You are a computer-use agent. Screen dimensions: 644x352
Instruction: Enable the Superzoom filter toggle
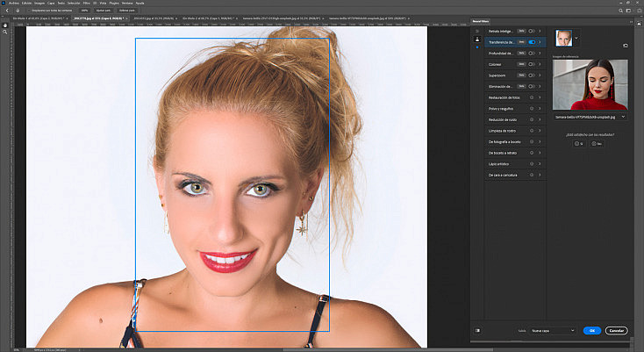tap(532, 75)
